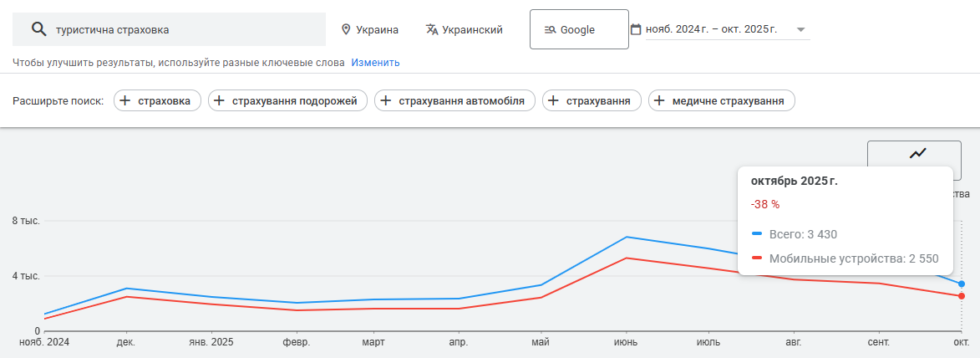Open the Google network selector
The image size is (980, 358).
click(x=578, y=30)
